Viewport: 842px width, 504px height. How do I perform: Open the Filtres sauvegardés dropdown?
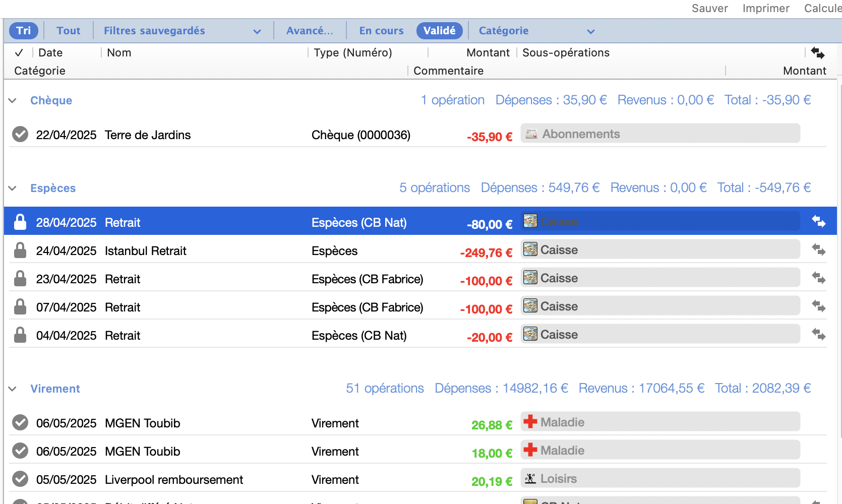tap(183, 31)
